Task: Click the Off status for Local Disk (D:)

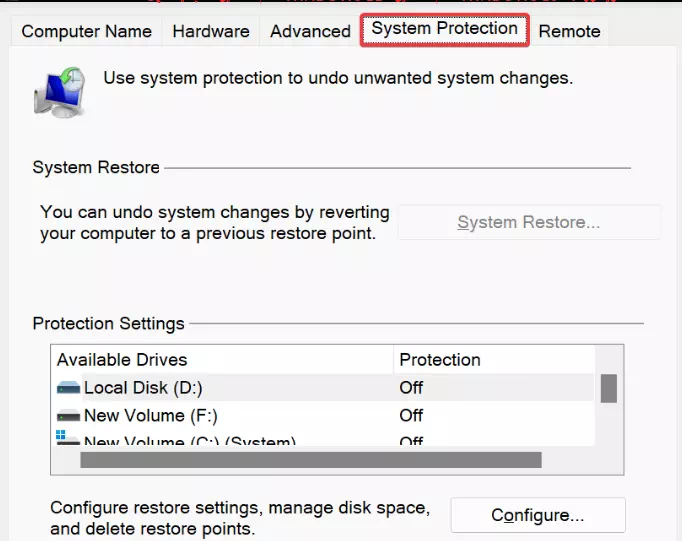Action: click(x=411, y=387)
